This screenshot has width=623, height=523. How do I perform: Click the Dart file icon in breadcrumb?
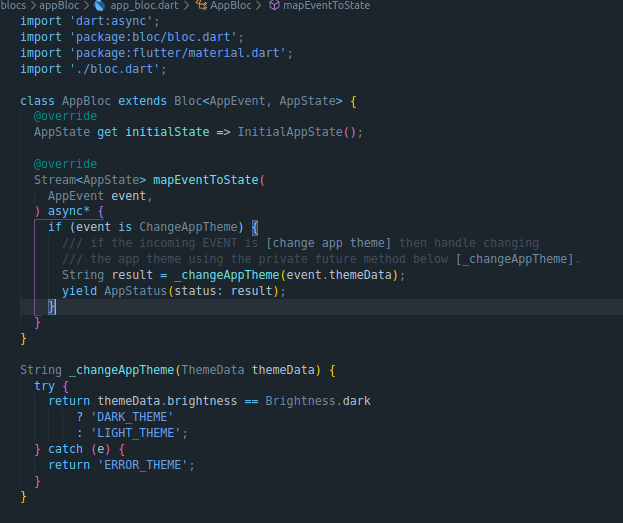100,5
